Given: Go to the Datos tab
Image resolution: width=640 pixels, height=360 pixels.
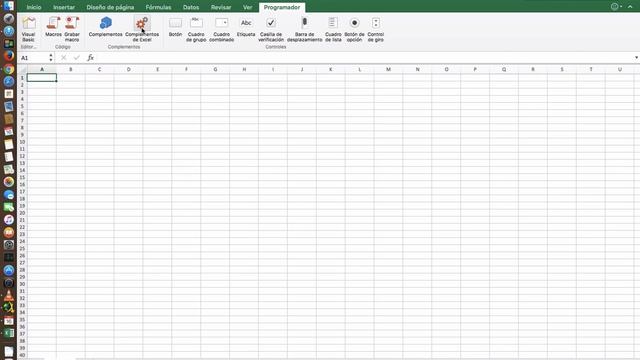Looking at the screenshot, I should pos(191,7).
